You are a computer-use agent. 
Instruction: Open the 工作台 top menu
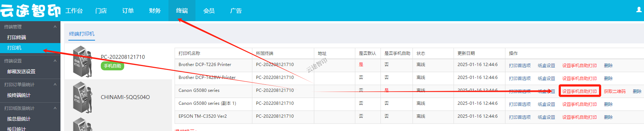pos(74,11)
